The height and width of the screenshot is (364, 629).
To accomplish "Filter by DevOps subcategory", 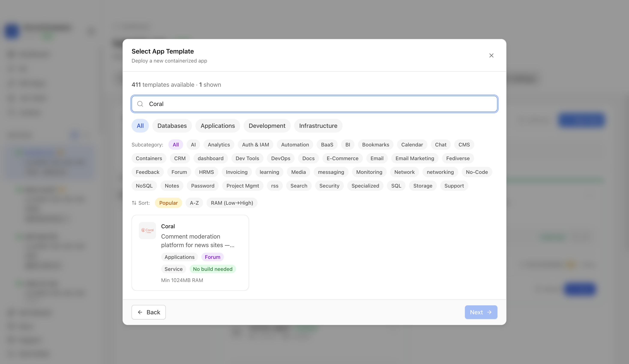I will pyautogui.click(x=281, y=158).
